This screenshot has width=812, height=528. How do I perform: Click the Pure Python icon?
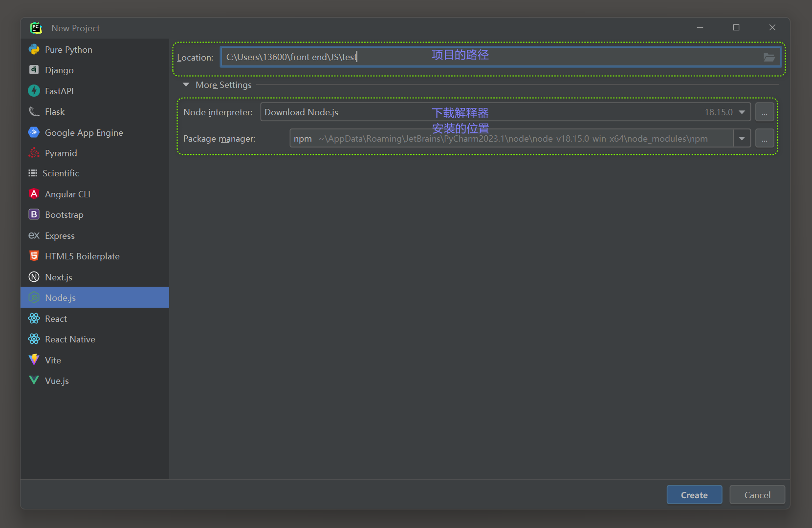coord(34,49)
